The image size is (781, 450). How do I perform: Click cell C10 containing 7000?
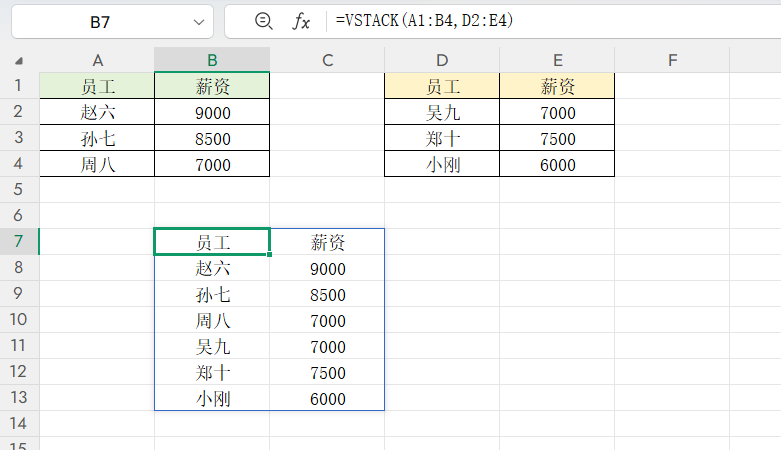(x=327, y=319)
